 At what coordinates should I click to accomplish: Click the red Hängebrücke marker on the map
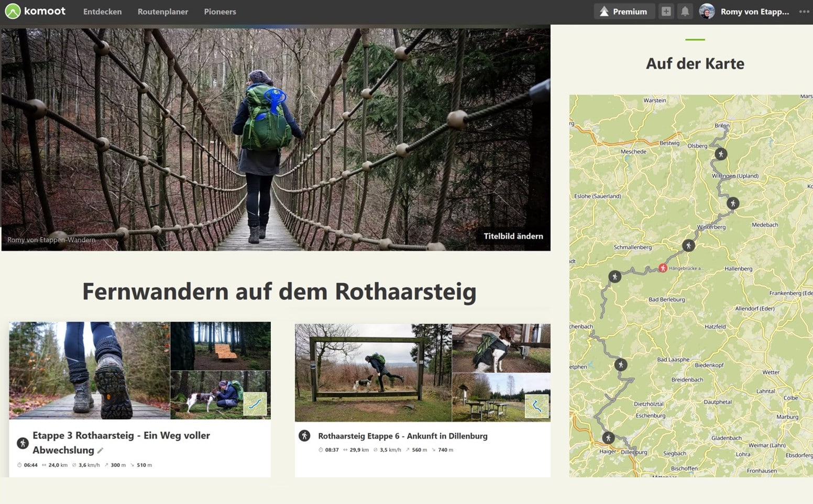pyautogui.click(x=663, y=268)
